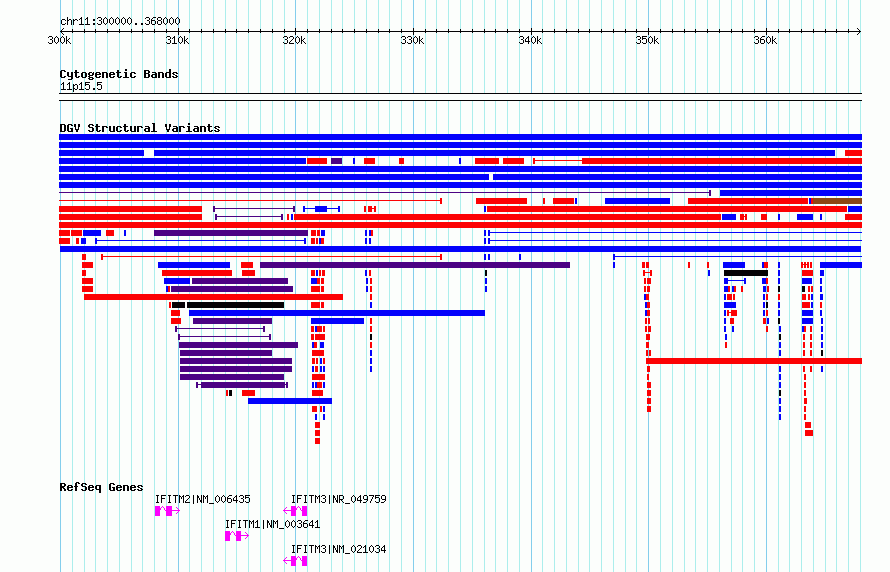Click the IFITM1|NM_003641 gene label
The image size is (890, 572).
[272, 524]
